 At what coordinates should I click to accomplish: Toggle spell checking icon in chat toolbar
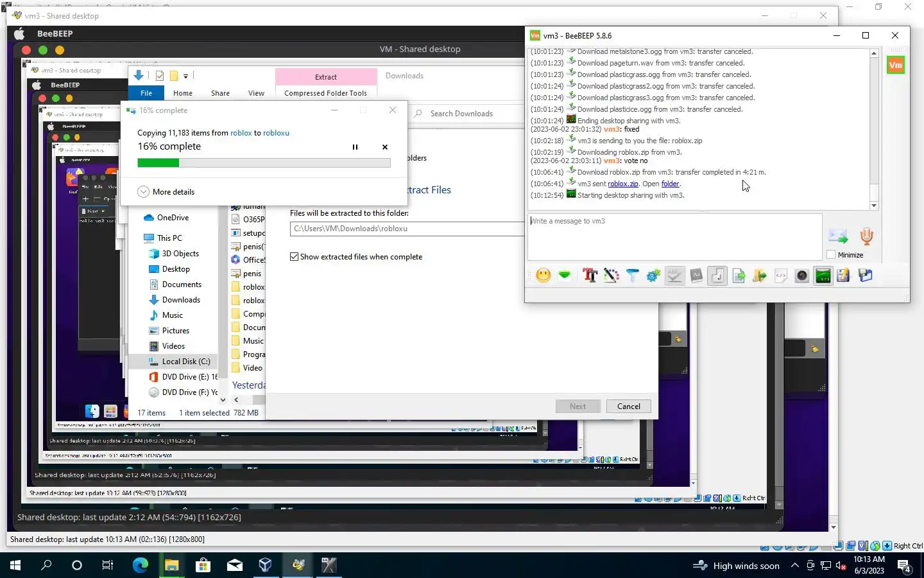(x=675, y=276)
